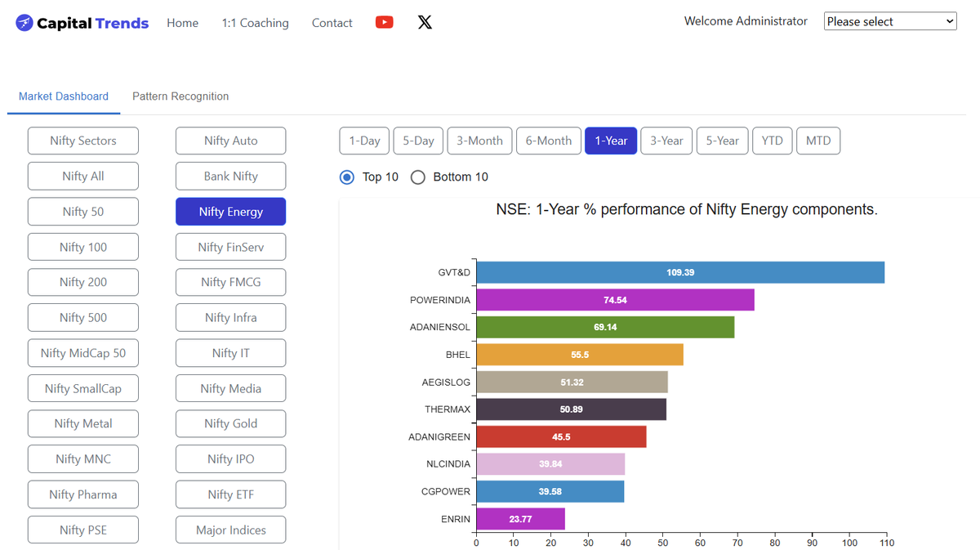Viewport: 980px width, 550px height.
Task: Click the CGPOWER bar showing 39.58
Action: (x=550, y=491)
